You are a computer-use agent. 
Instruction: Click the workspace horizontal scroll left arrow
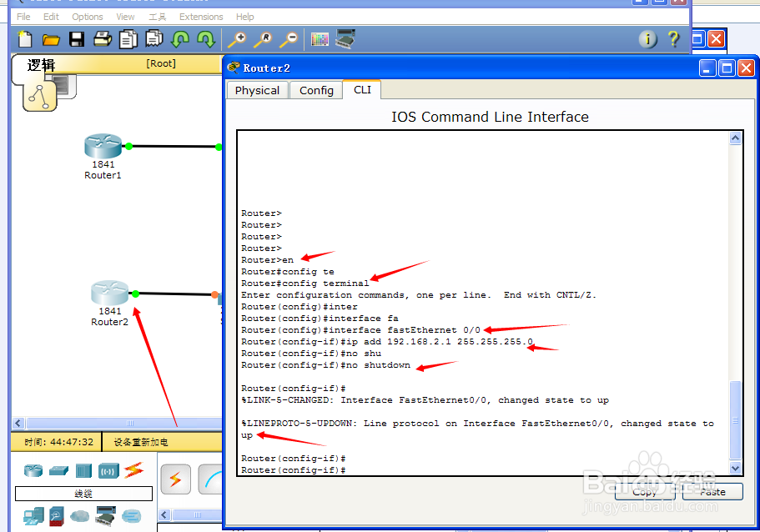click(18, 423)
